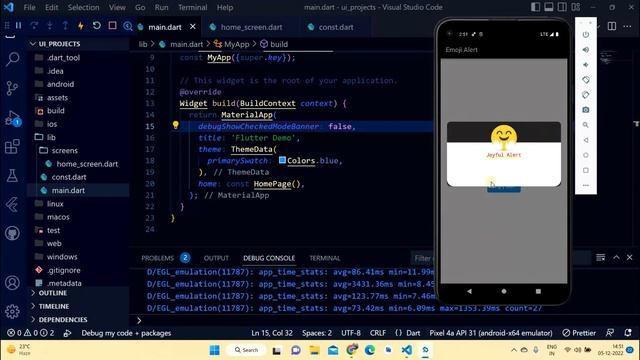The image size is (640, 360).
Task: Toggle the secondary side bar layout icon
Action: [x=562, y=7]
